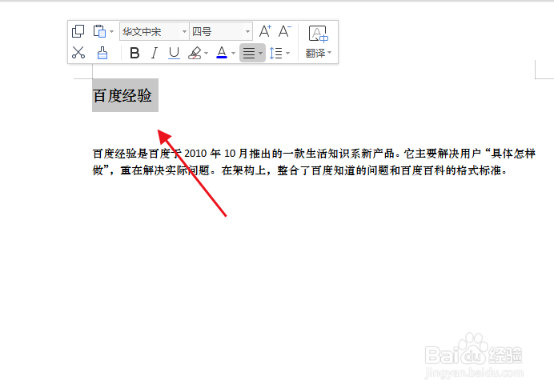Click the line spacing icon
This screenshot has width=554, height=392.
click(x=275, y=54)
